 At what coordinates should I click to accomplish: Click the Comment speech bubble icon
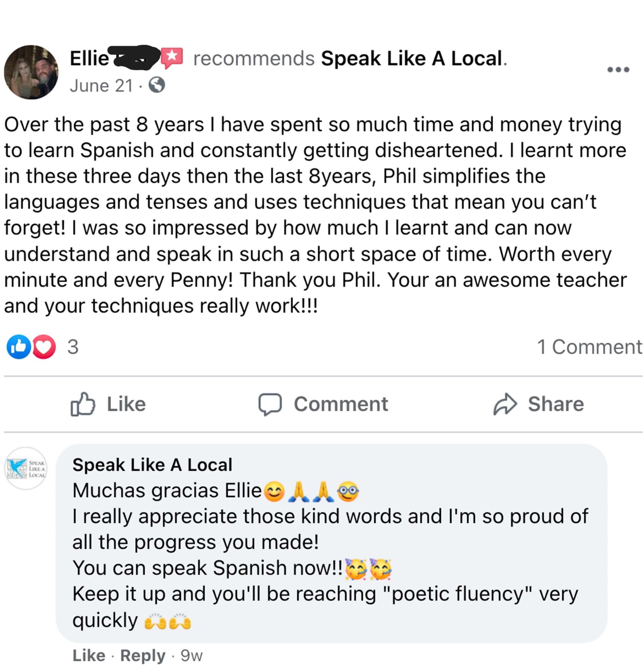coord(270,404)
